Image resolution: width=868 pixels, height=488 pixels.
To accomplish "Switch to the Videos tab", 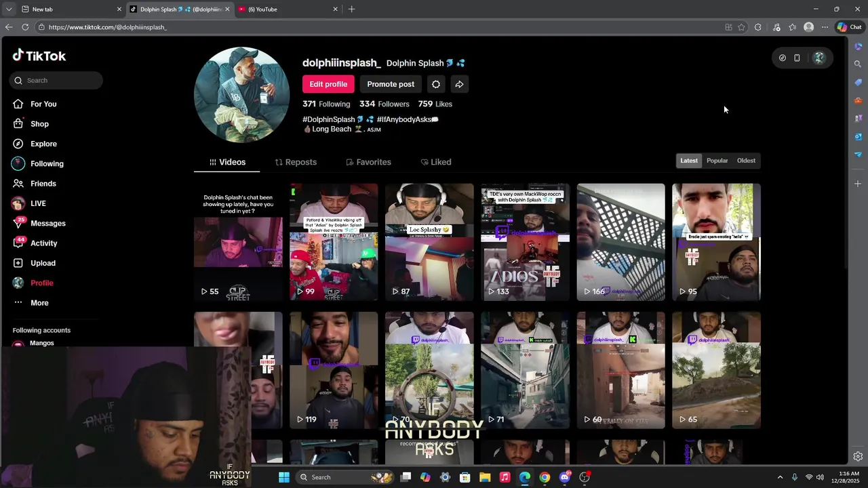I will (x=227, y=162).
